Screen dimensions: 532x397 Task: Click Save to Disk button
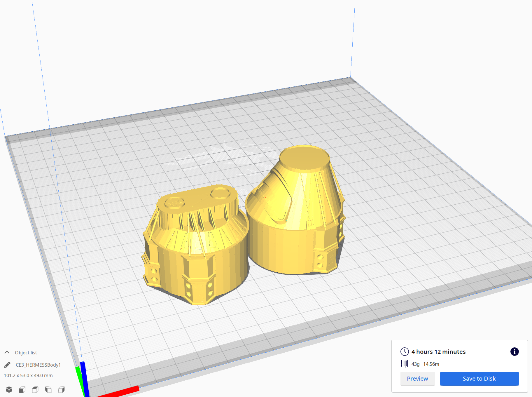tap(479, 379)
